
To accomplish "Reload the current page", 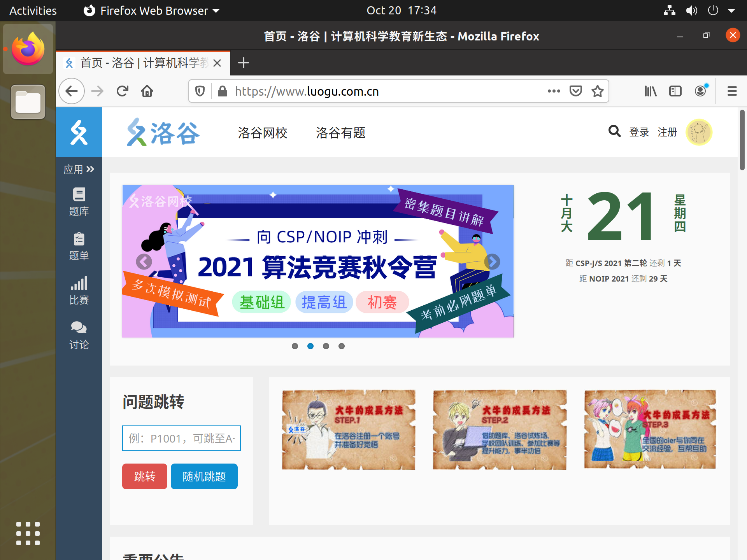I will (123, 91).
